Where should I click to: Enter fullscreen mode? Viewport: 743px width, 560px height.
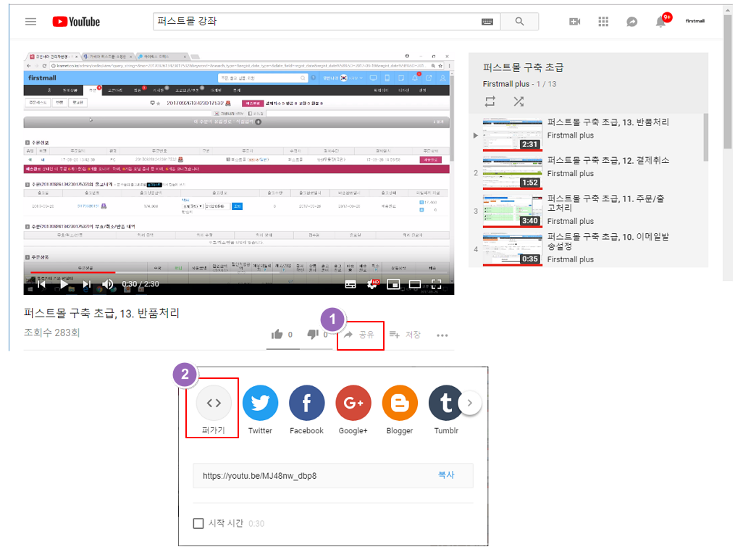pos(437,284)
